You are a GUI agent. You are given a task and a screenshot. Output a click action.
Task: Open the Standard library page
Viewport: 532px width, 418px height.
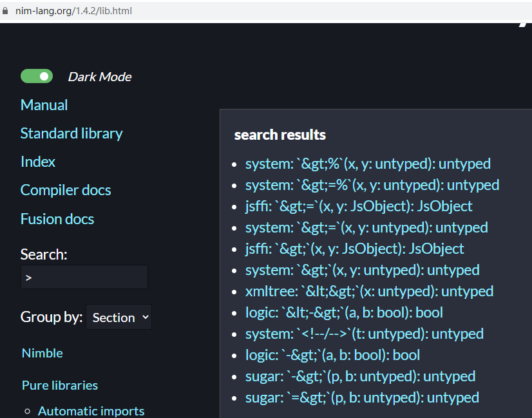pyautogui.click(x=71, y=133)
